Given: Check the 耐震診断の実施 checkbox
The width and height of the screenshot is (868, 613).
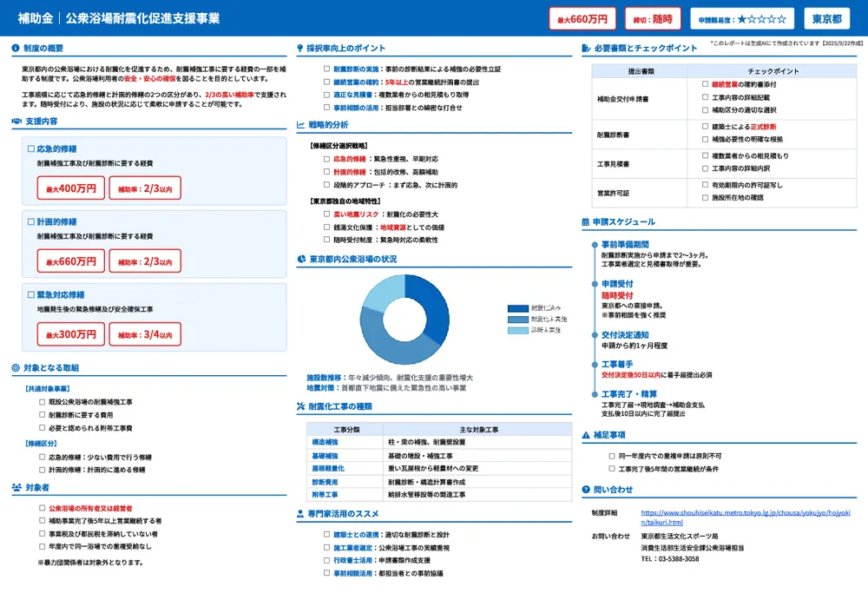Looking at the screenshot, I should coord(325,68).
